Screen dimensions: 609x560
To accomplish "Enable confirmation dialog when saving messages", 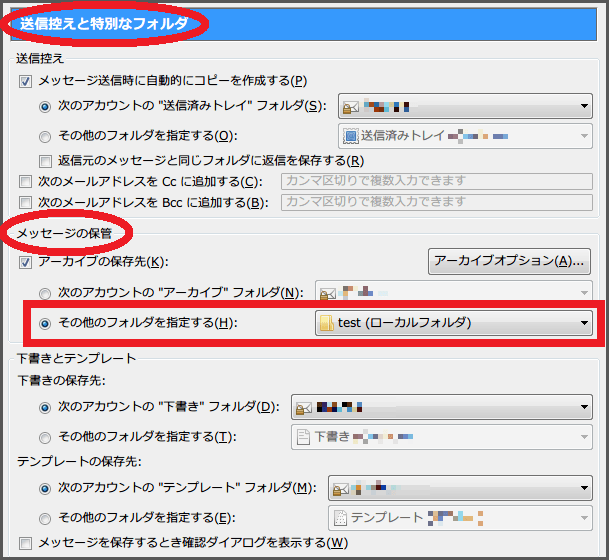I will tap(26, 543).
